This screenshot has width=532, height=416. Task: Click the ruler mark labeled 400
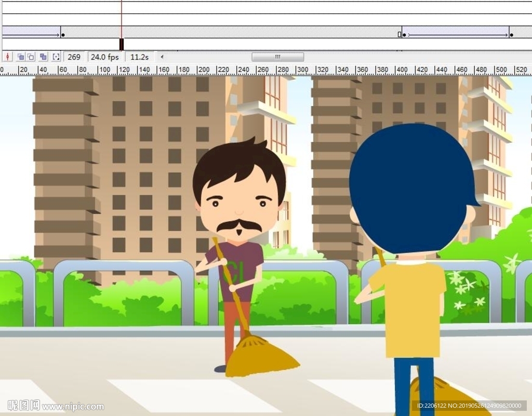402,70
